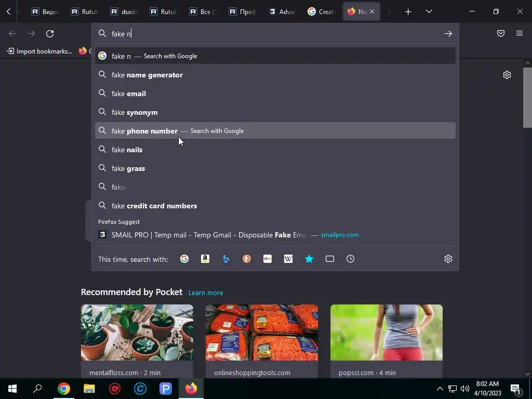532x399 pixels.
Task: Open Google Chrome from taskbar
Action: 63,389
